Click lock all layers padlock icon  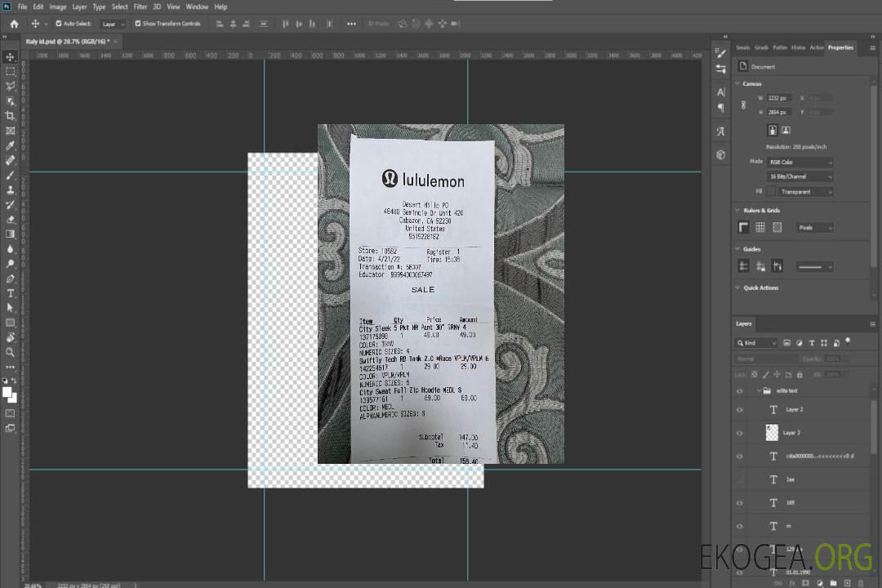[x=800, y=374]
